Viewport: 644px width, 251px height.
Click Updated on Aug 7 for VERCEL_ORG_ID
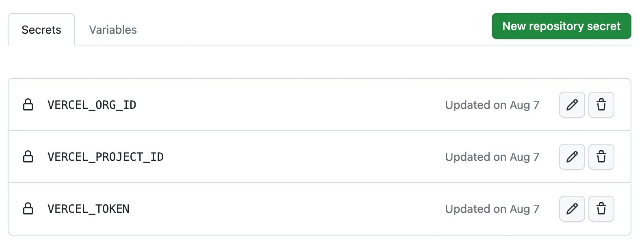coord(492,105)
